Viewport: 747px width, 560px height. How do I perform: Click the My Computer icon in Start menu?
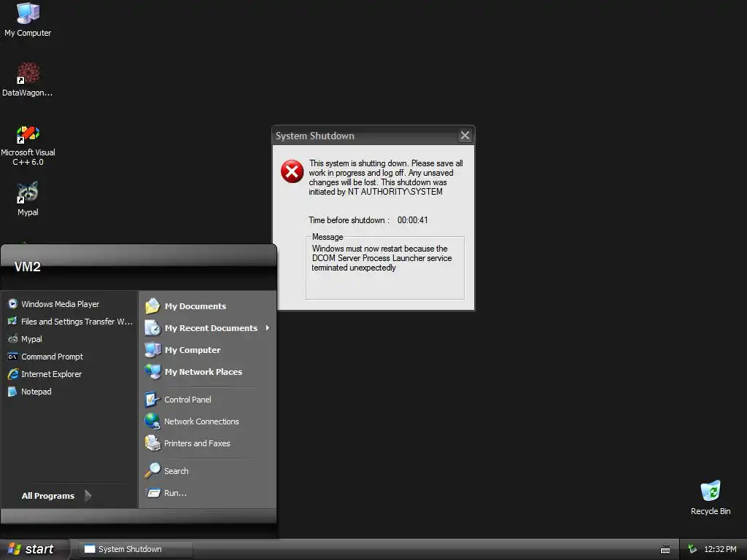point(152,349)
